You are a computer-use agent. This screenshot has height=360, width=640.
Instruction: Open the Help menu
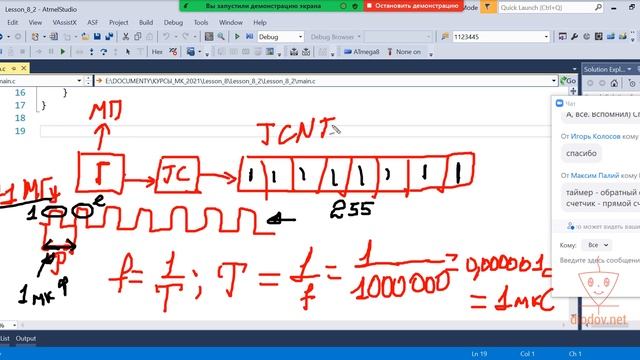[x=260, y=22]
